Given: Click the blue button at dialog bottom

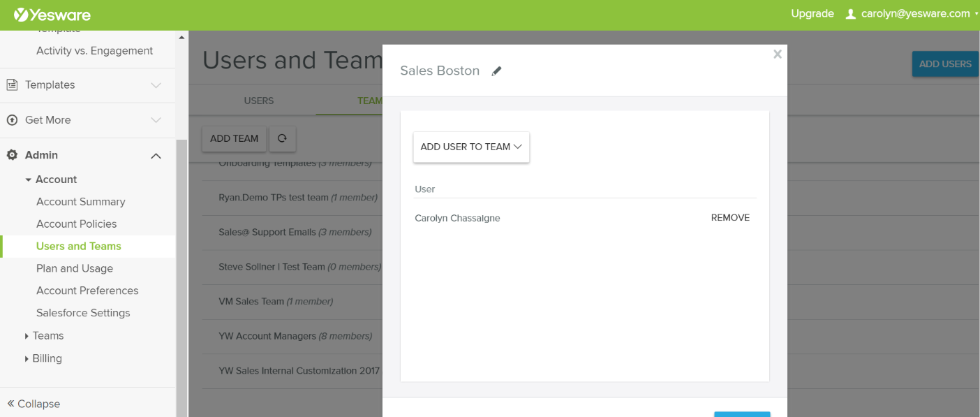Looking at the screenshot, I should tap(742, 414).
